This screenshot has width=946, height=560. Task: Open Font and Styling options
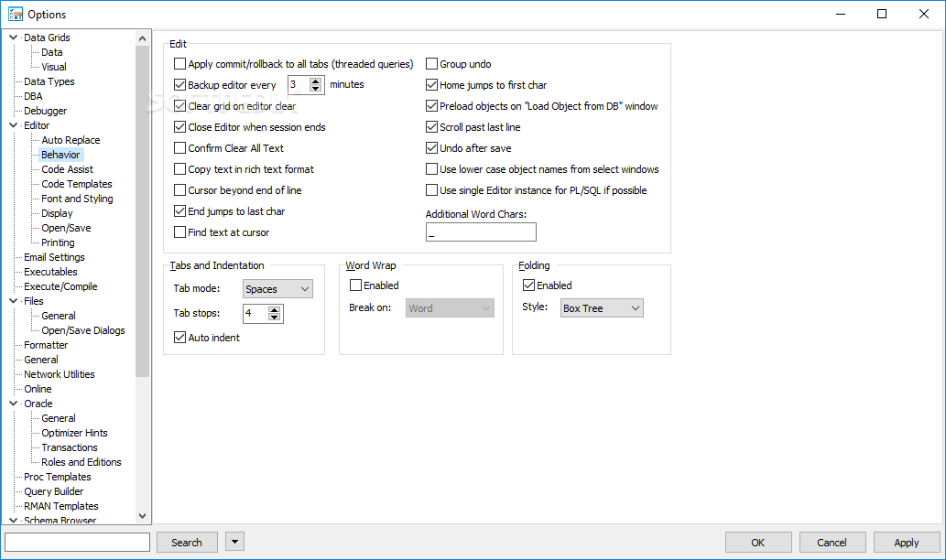tap(77, 199)
